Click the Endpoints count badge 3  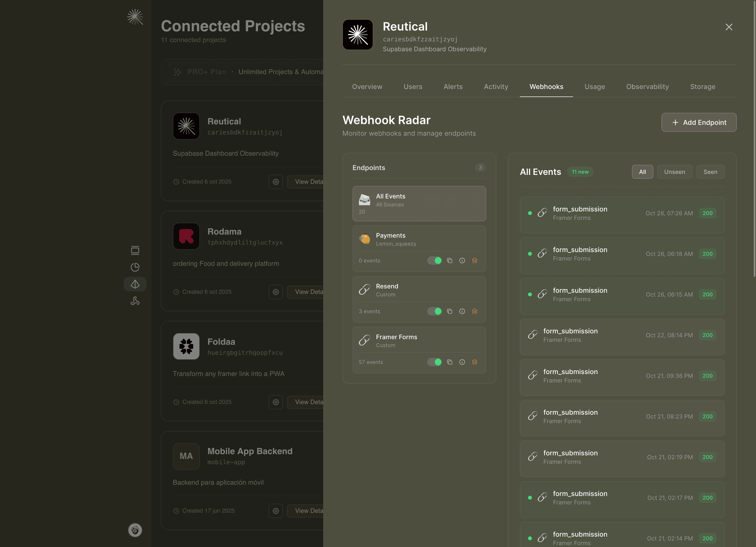pyautogui.click(x=480, y=167)
